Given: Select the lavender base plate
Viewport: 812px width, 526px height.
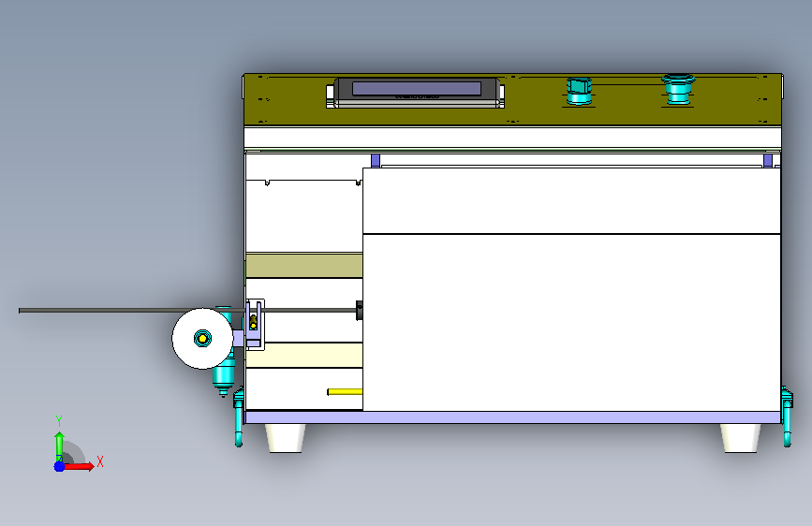Looking at the screenshot, I should [512, 417].
